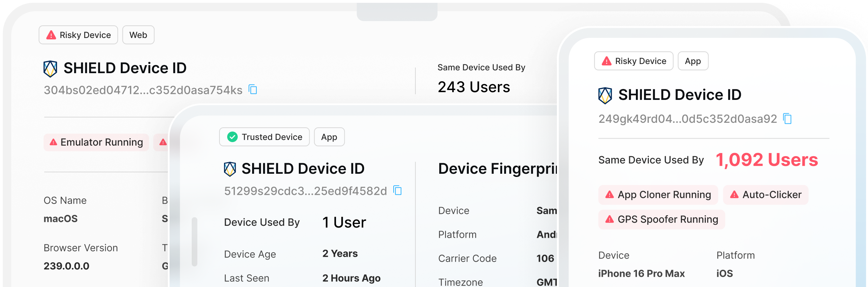
Task: Click warning triangle in Auto-Clicker tag
Action: click(x=734, y=195)
